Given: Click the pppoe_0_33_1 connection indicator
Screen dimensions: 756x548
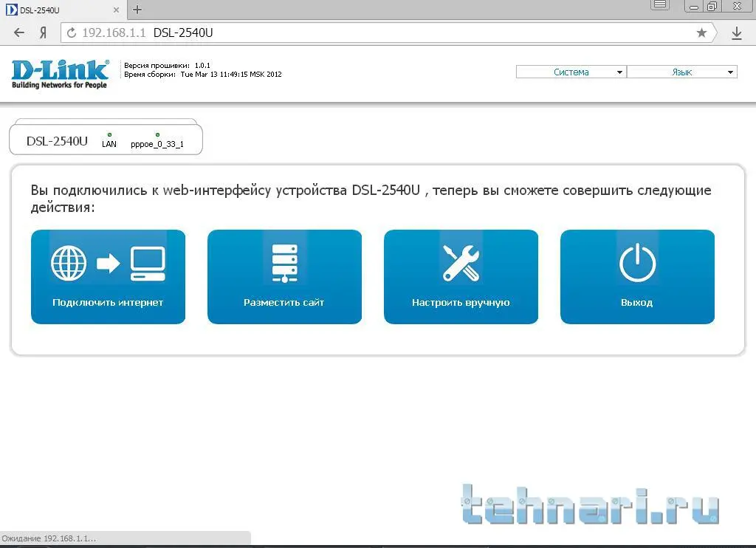Looking at the screenshot, I should pyautogui.click(x=157, y=141).
